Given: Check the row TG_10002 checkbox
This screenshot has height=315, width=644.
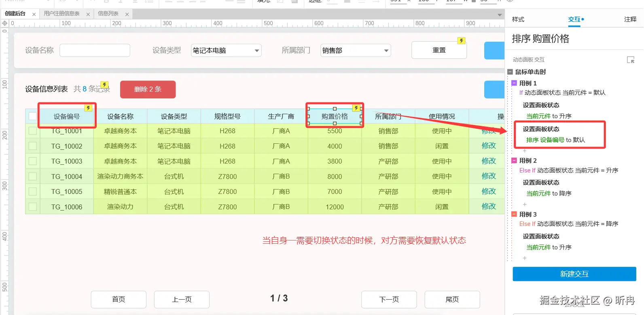Looking at the screenshot, I should point(33,146).
